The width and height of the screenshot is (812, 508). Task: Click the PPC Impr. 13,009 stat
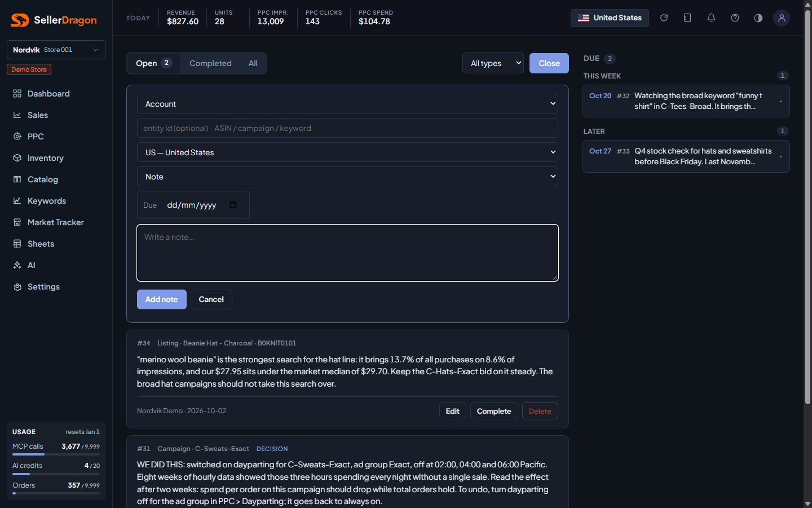tap(273, 17)
